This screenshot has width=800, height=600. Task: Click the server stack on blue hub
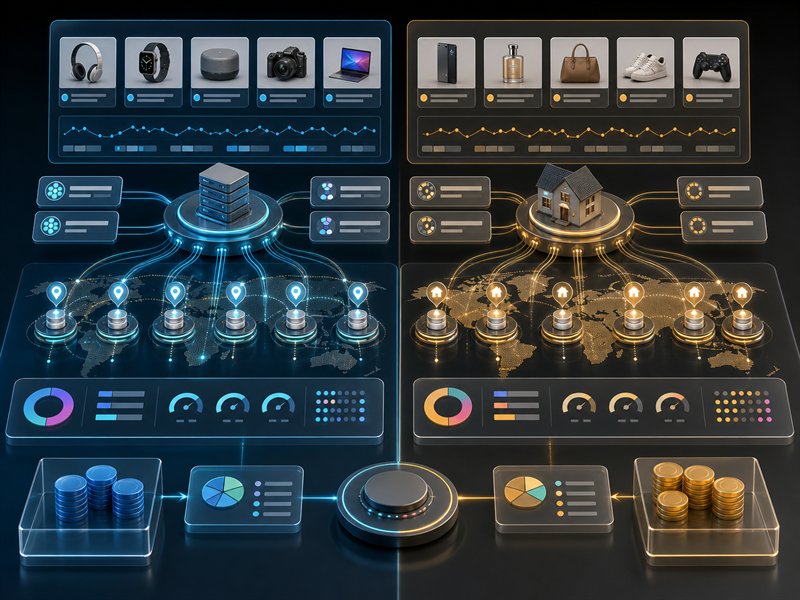click(223, 193)
